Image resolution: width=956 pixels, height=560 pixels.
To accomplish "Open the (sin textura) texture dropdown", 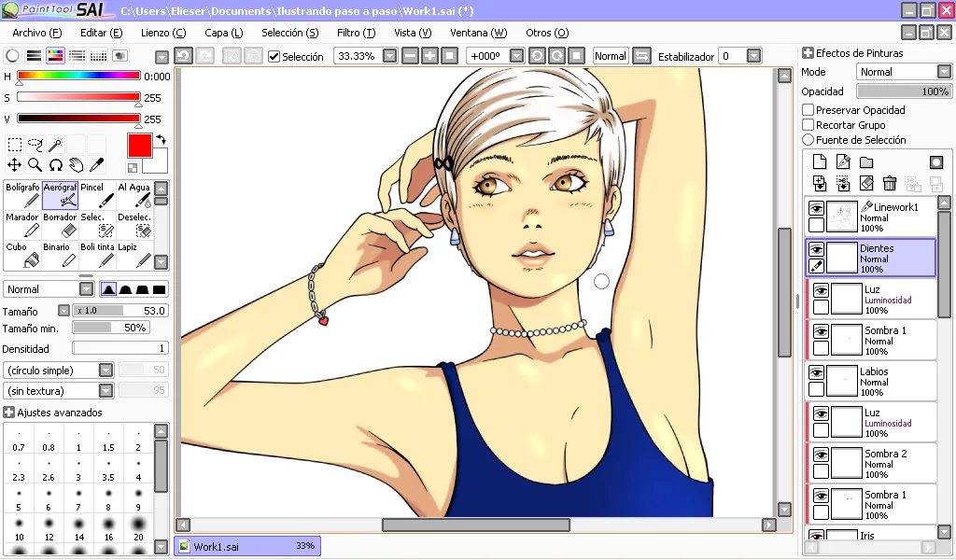I will (106, 390).
